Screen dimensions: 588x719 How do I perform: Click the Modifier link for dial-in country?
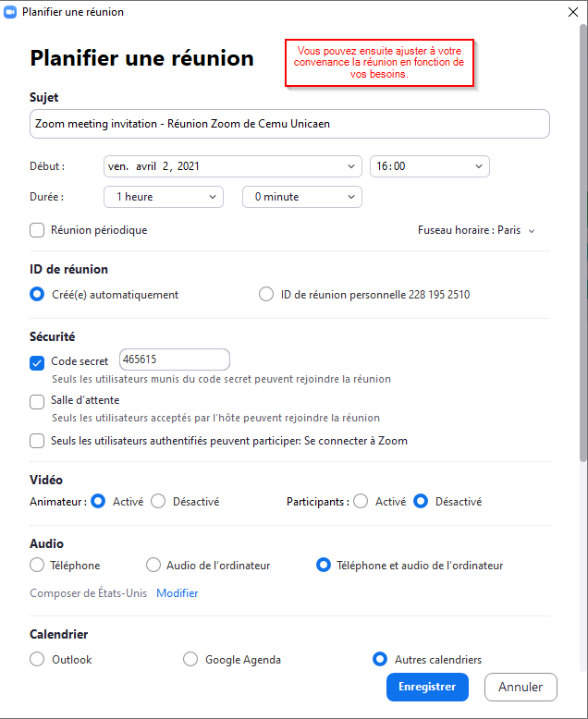(x=177, y=593)
